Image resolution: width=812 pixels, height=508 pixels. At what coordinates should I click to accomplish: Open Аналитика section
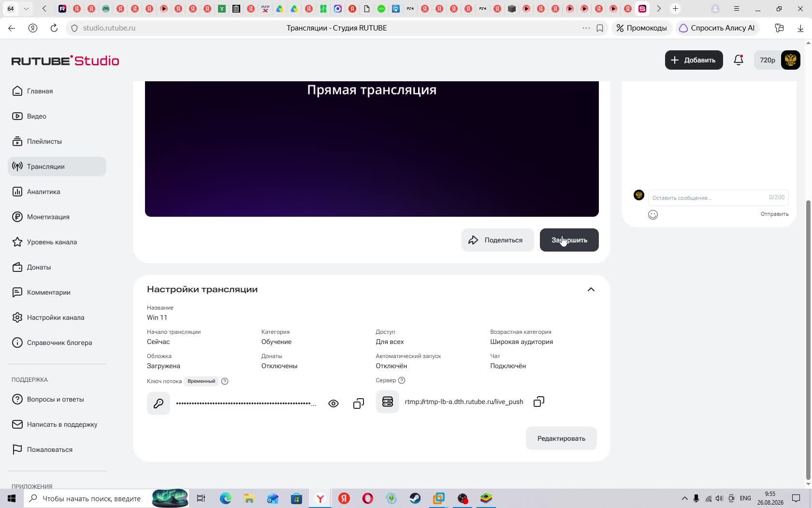pos(57,192)
